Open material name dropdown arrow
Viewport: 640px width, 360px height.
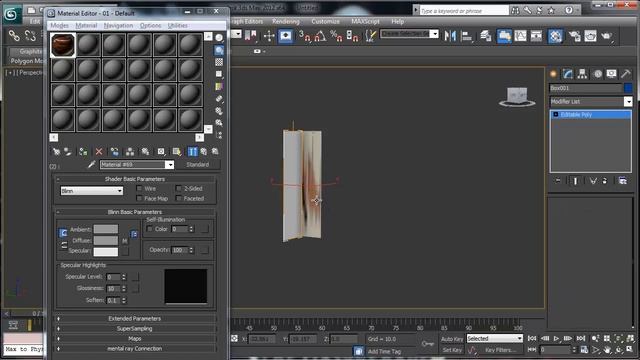(x=169, y=164)
